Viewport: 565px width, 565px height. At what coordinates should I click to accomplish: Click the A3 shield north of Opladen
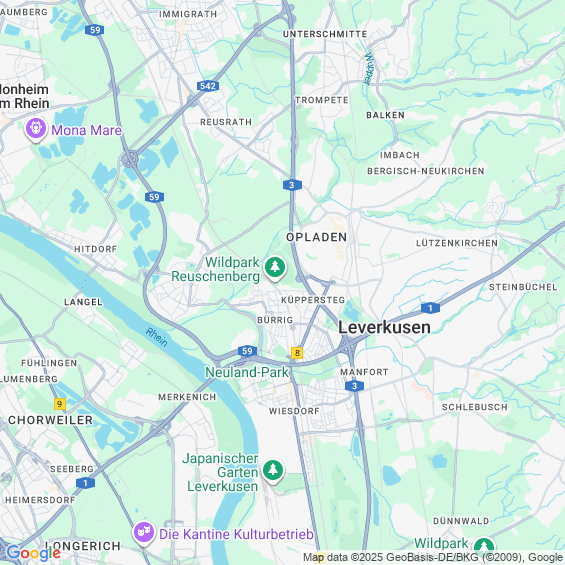(292, 185)
